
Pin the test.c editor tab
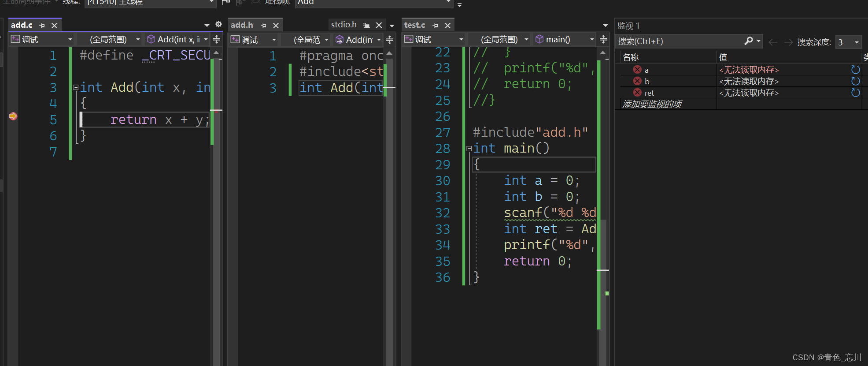click(x=435, y=26)
